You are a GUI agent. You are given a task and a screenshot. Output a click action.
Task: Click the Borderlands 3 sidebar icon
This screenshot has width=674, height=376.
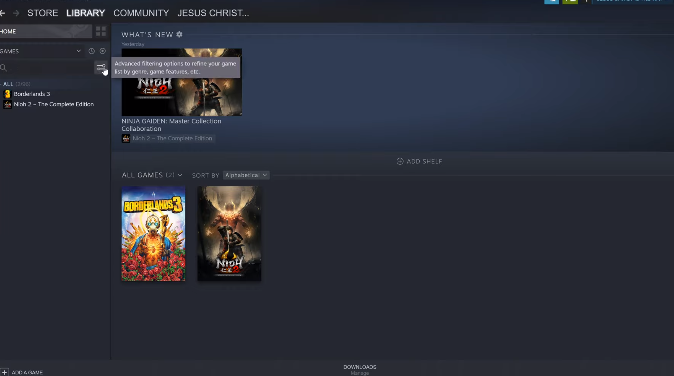[x=7, y=94]
